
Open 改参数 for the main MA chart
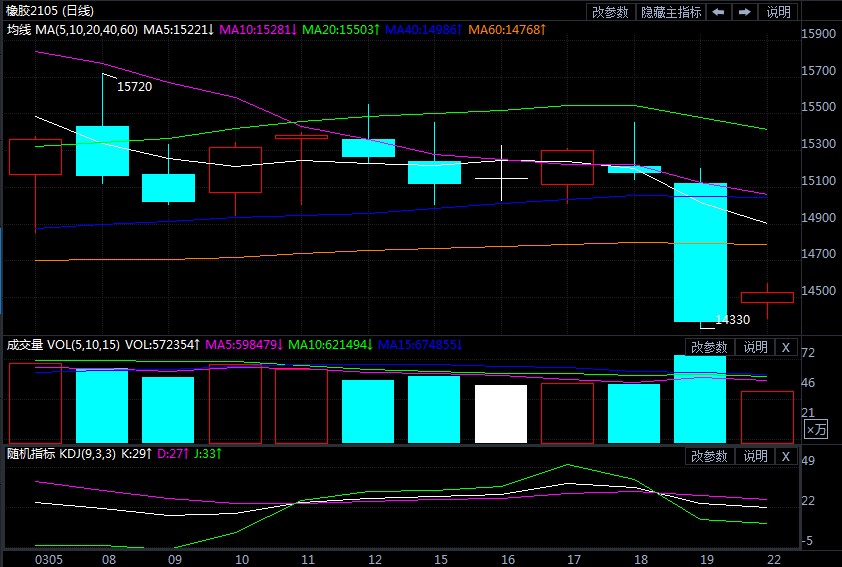(610, 12)
